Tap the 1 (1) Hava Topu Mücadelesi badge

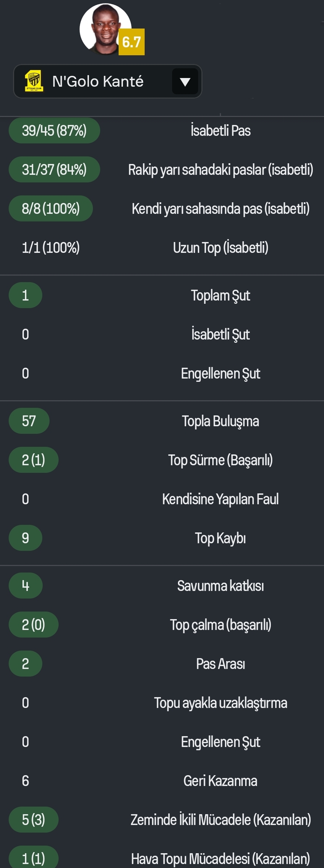pyautogui.click(x=33, y=858)
